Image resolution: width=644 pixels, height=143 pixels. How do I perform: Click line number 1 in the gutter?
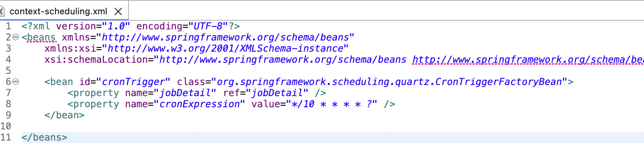(x=8, y=26)
